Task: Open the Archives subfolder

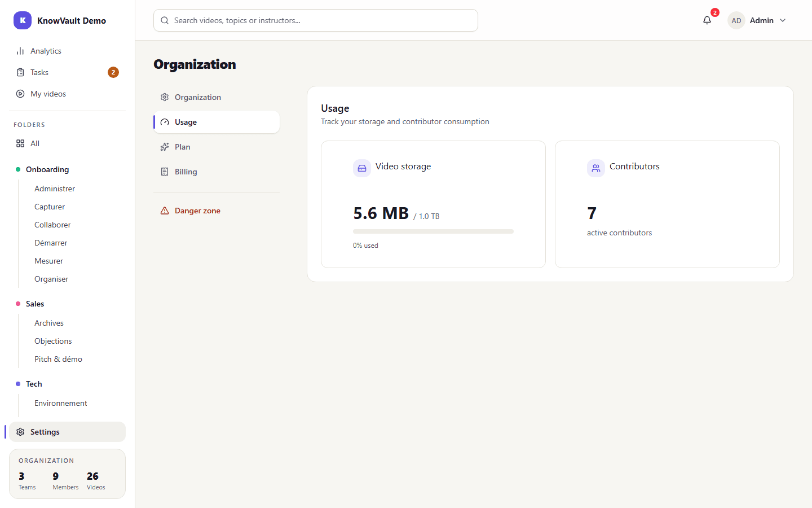Action: pos(49,323)
